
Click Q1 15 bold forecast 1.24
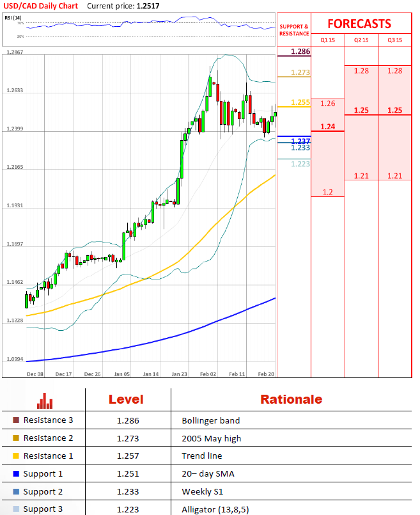coord(327,127)
